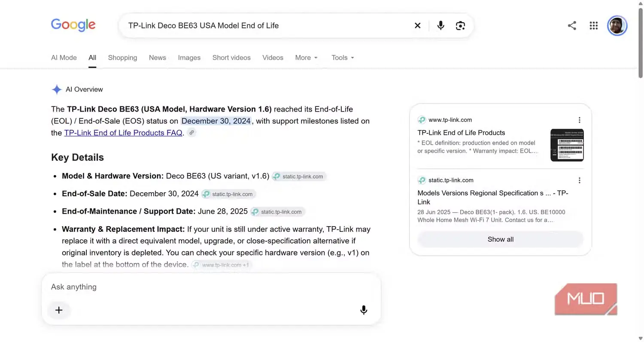Viewport: 644px width, 342px height.
Task: Click the AI Overview sparkle icon
Action: (x=57, y=89)
